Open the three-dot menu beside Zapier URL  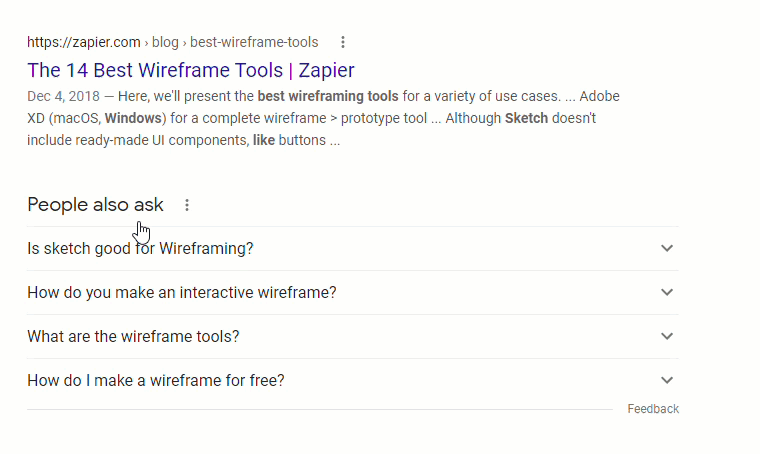(343, 42)
